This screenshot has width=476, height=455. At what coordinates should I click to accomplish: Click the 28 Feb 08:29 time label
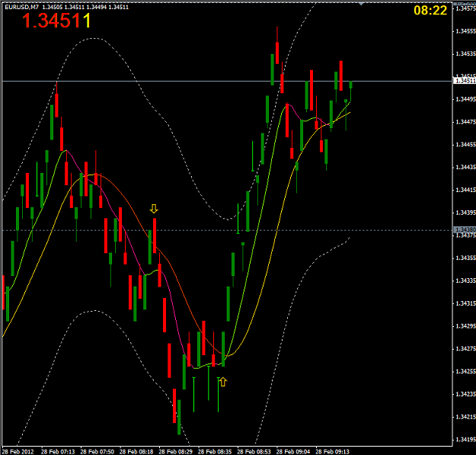pos(175,451)
